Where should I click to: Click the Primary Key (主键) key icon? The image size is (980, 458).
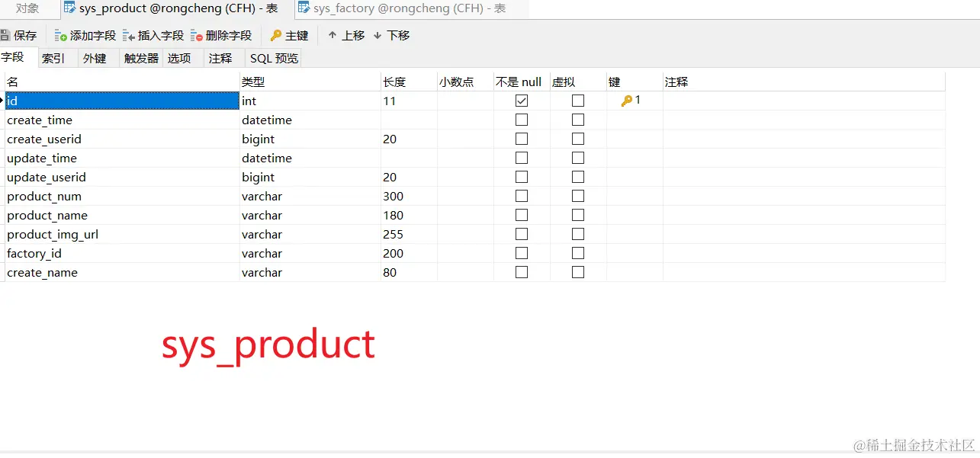pyautogui.click(x=276, y=35)
